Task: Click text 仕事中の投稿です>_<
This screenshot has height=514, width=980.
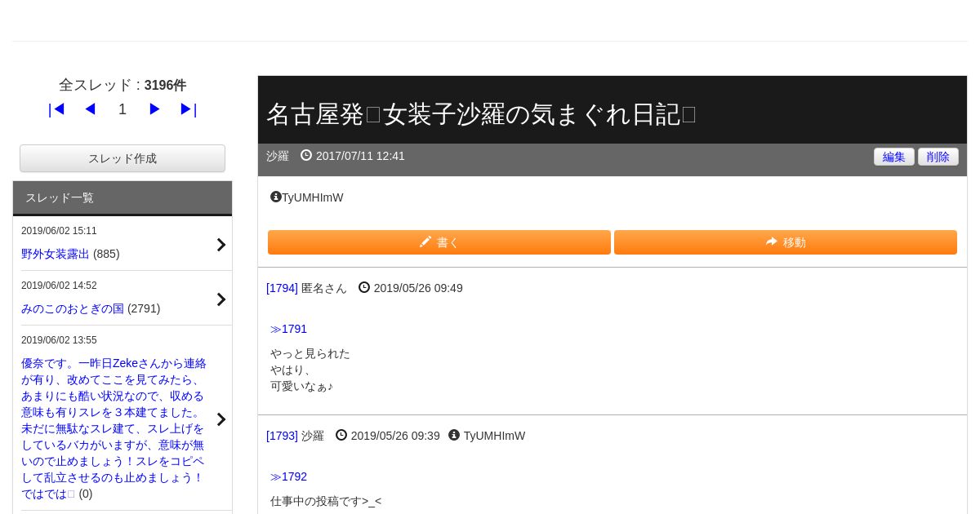Action: click(x=326, y=501)
